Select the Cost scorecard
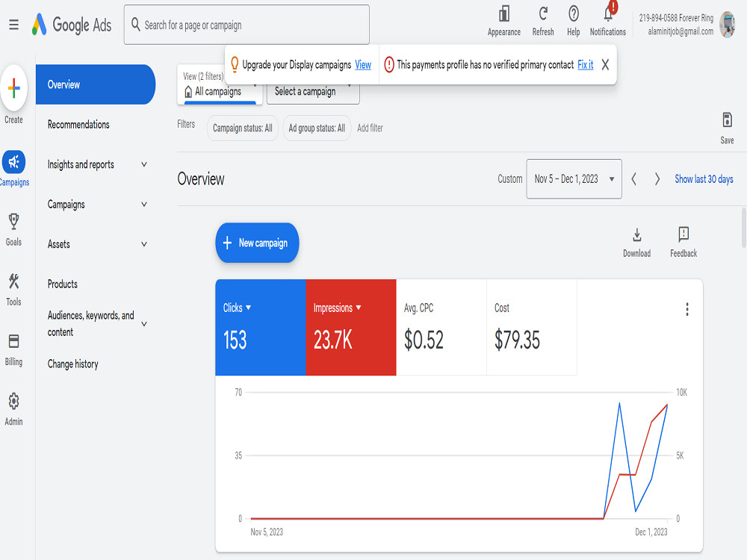 tap(532, 328)
